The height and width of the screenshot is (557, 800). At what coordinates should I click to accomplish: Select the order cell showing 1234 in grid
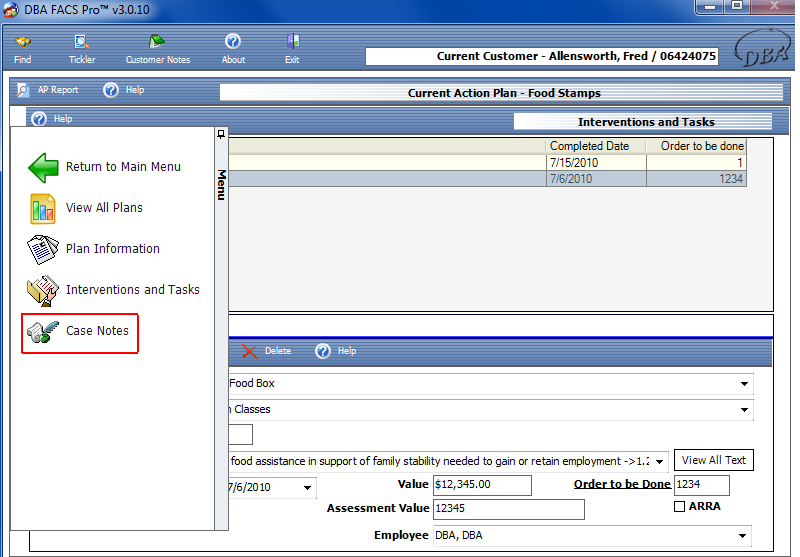point(696,179)
